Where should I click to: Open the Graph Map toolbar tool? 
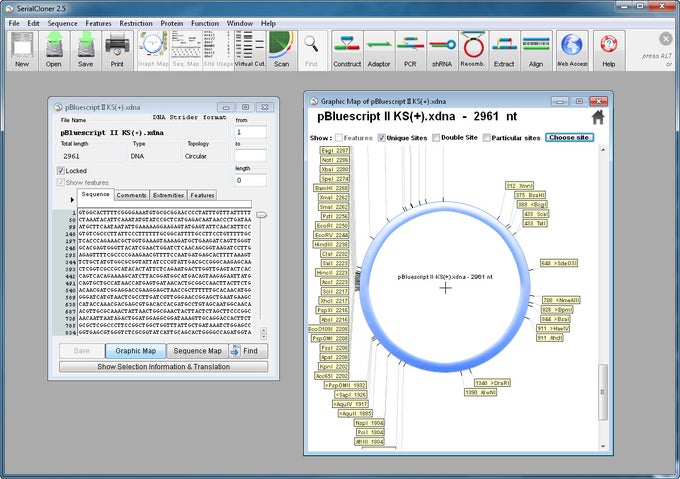pos(153,50)
